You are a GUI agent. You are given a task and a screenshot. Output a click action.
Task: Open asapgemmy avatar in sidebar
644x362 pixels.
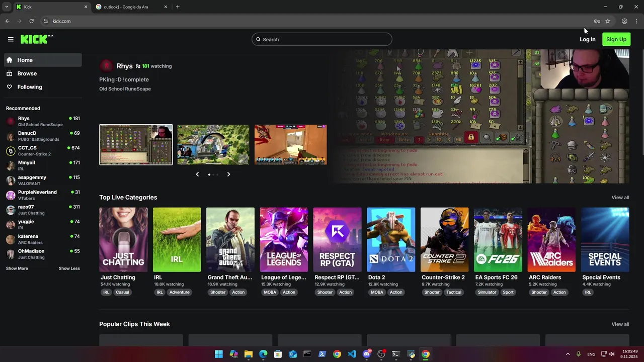pyautogui.click(x=11, y=180)
